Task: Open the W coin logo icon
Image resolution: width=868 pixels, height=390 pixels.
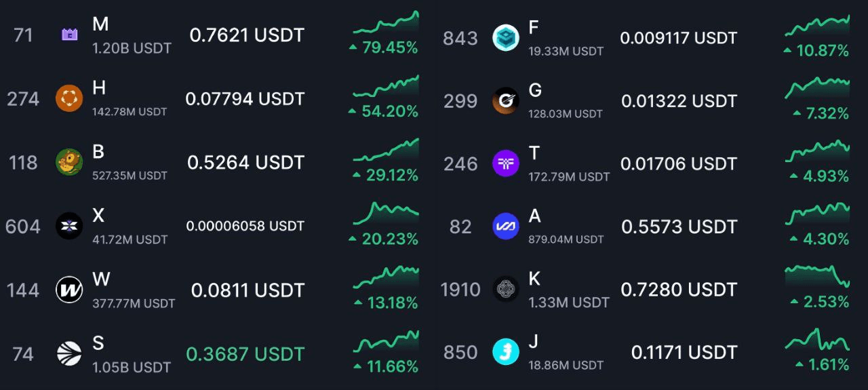Action: point(69,290)
